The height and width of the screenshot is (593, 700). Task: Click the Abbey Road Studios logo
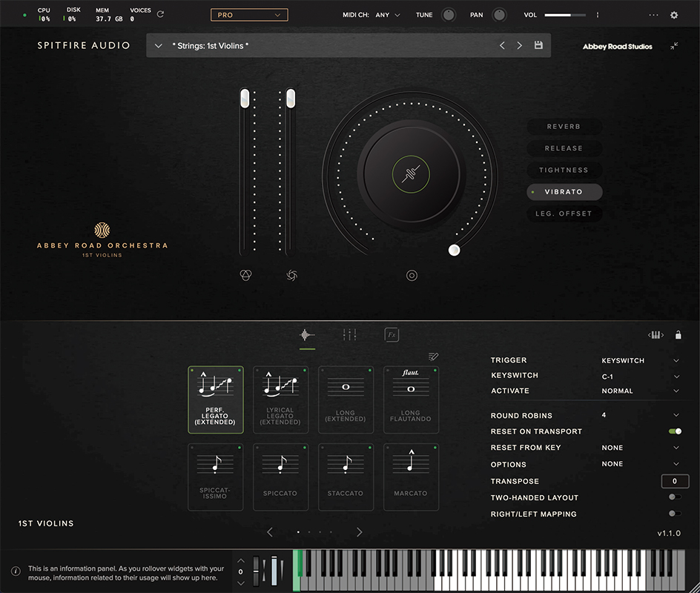[x=618, y=47]
